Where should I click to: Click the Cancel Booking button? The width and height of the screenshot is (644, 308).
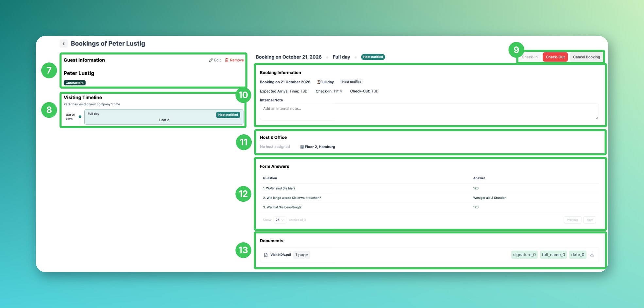pos(586,57)
